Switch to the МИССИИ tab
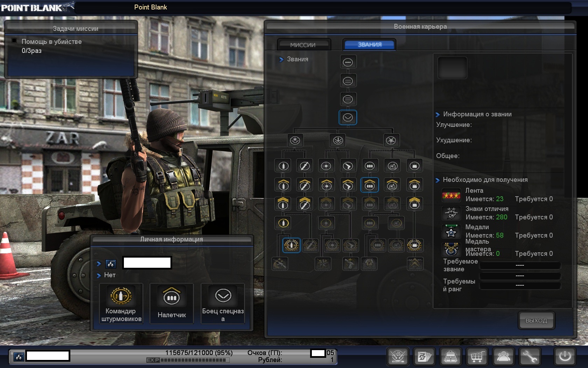Screen dimensions: 588x368 (x=303, y=45)
